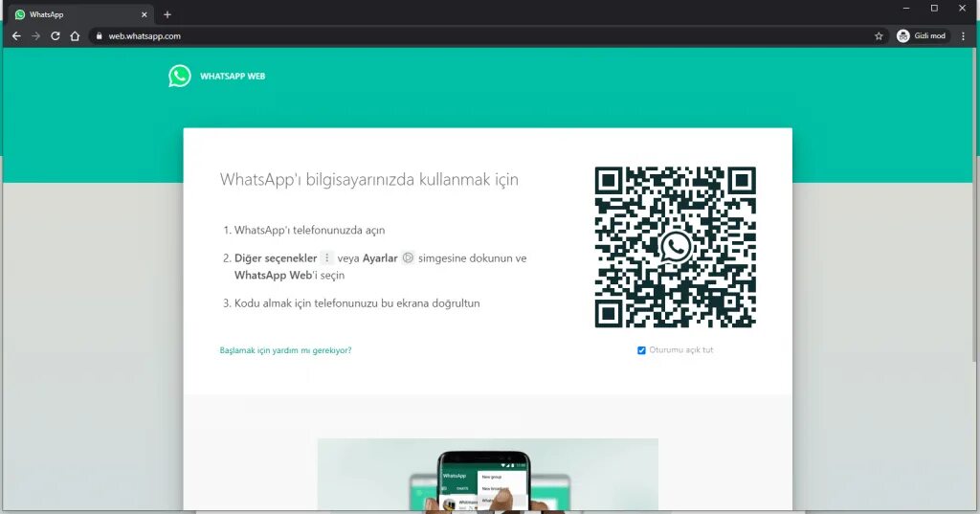Bookmark this page with the star icon

click(x=879, y=36)
